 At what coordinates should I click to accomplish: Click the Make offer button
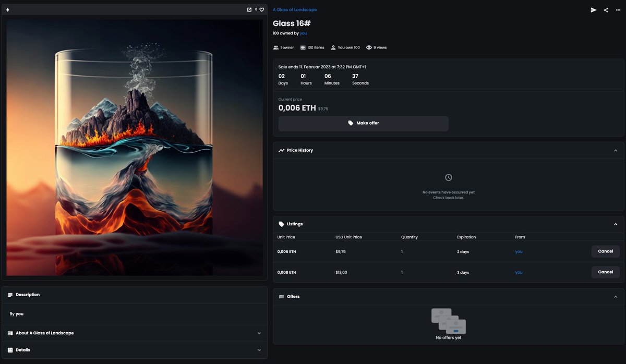(363, 123)
